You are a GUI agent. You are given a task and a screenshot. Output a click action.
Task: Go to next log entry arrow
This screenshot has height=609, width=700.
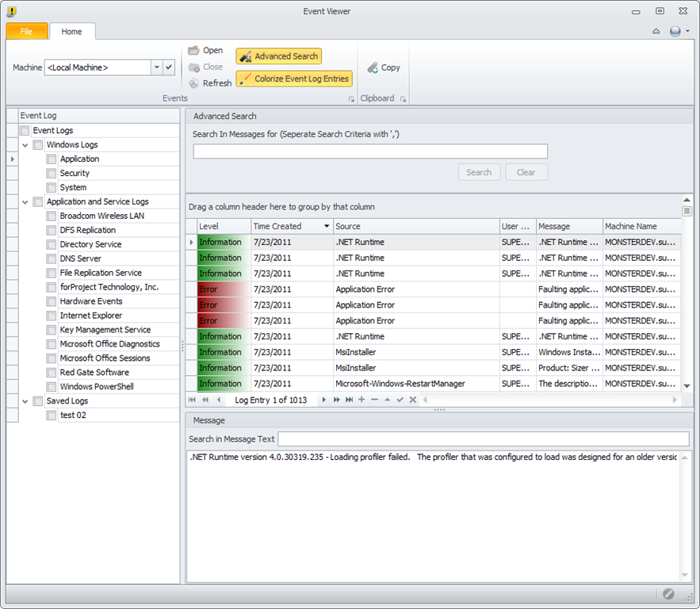(x=323, y=400)
